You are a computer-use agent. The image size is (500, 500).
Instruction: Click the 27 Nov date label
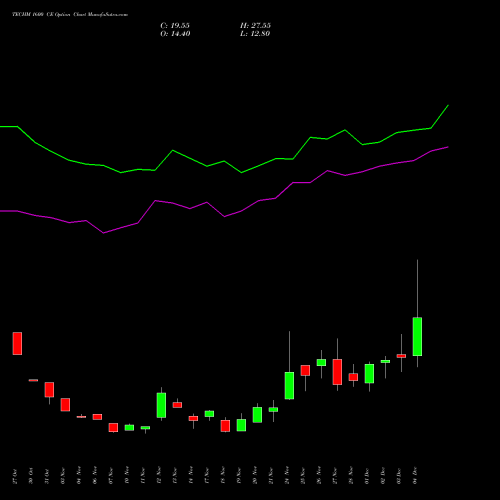(335, 476)
